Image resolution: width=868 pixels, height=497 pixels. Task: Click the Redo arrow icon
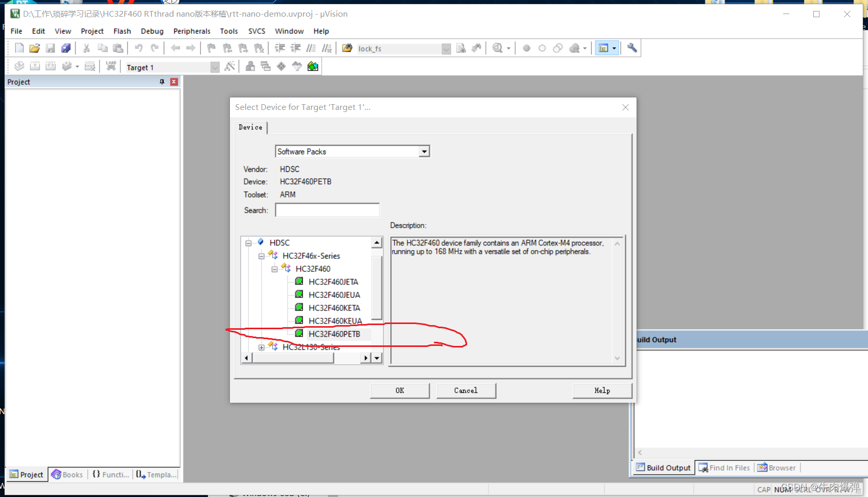tap(154, 48)
